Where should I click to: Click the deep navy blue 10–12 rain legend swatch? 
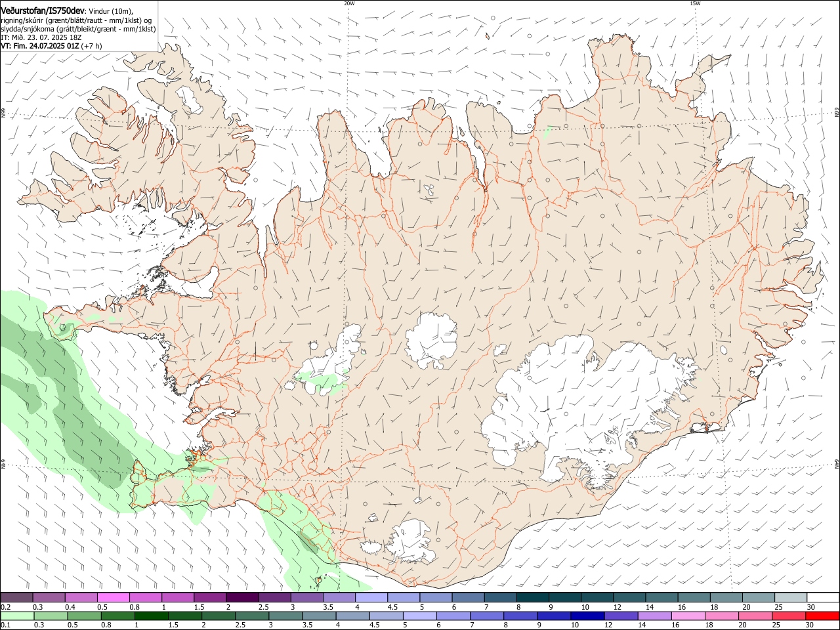[587, 616]
